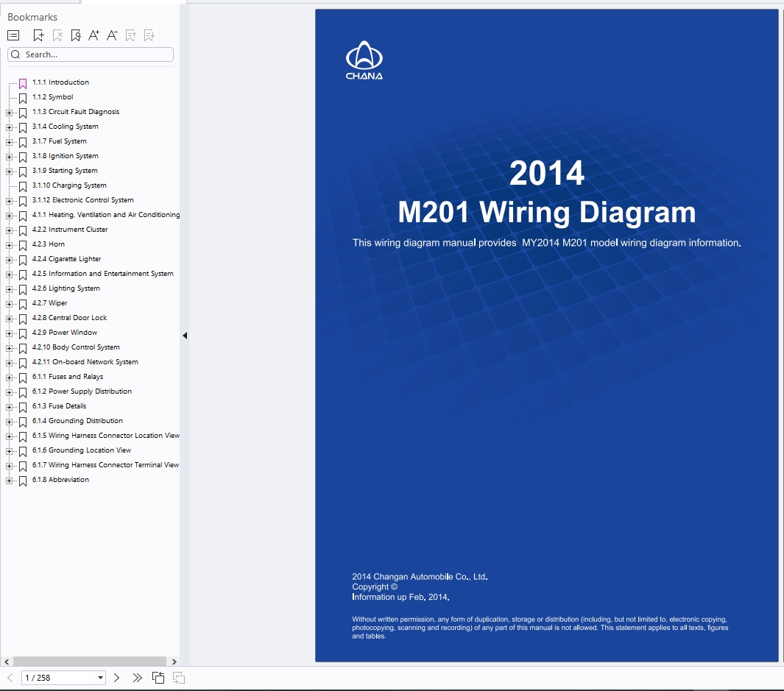
Task: Open the page number dropdown
Action: click(x=101, y=678)
